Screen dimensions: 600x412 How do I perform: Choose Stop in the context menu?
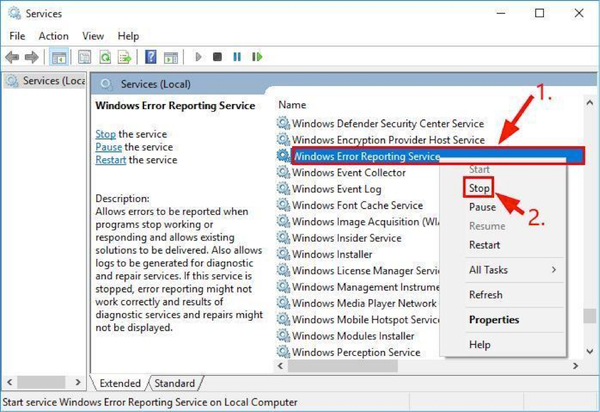pyautogui.click(x=479, y=188)
